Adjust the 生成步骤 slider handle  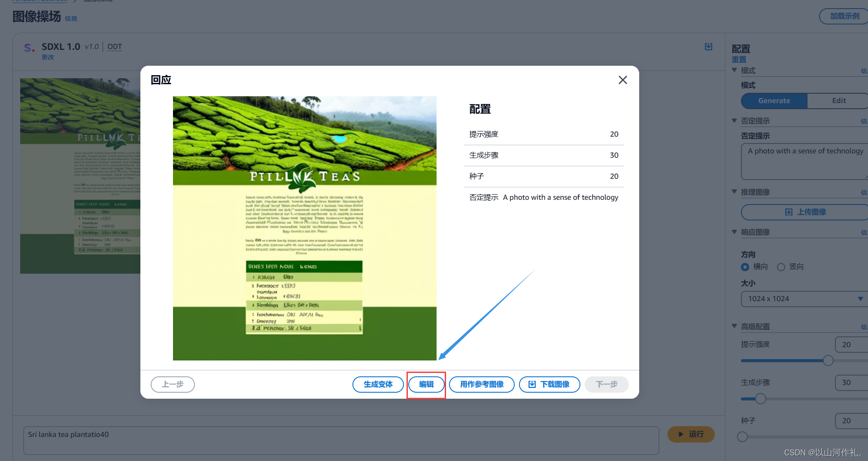pyautogui.click(x=761, y=399)
